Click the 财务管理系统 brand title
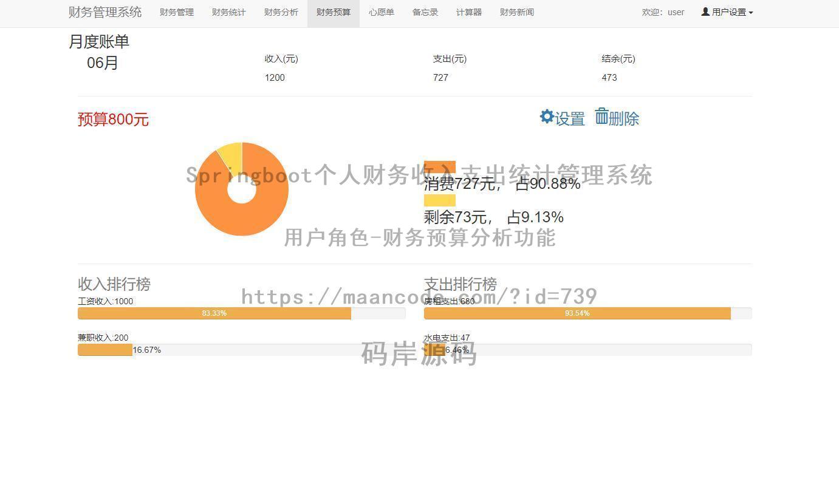This screenshot has height=504, width=839. pyautogui.click(x=105, y=12)
